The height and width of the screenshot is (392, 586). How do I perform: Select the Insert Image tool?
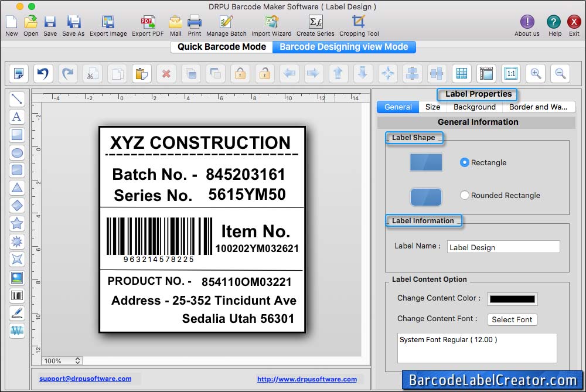tap(17, 278)
